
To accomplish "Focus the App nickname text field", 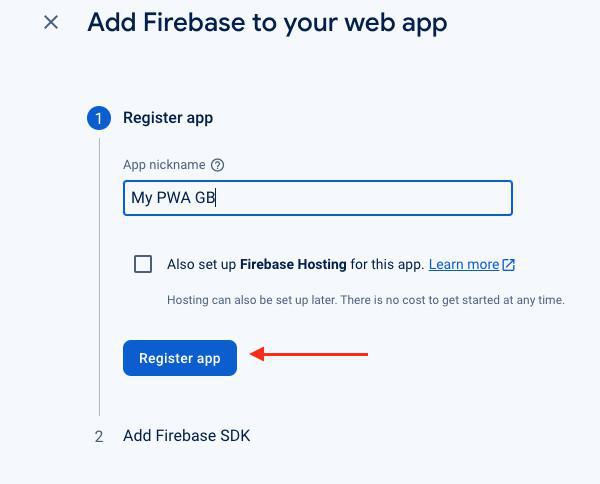I will [x=317, y=198].
